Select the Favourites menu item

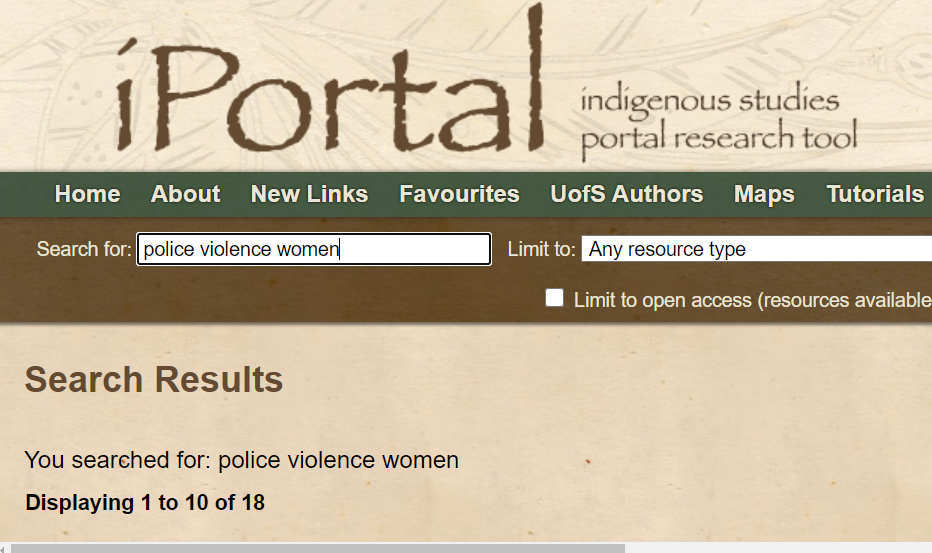(459, 194)
